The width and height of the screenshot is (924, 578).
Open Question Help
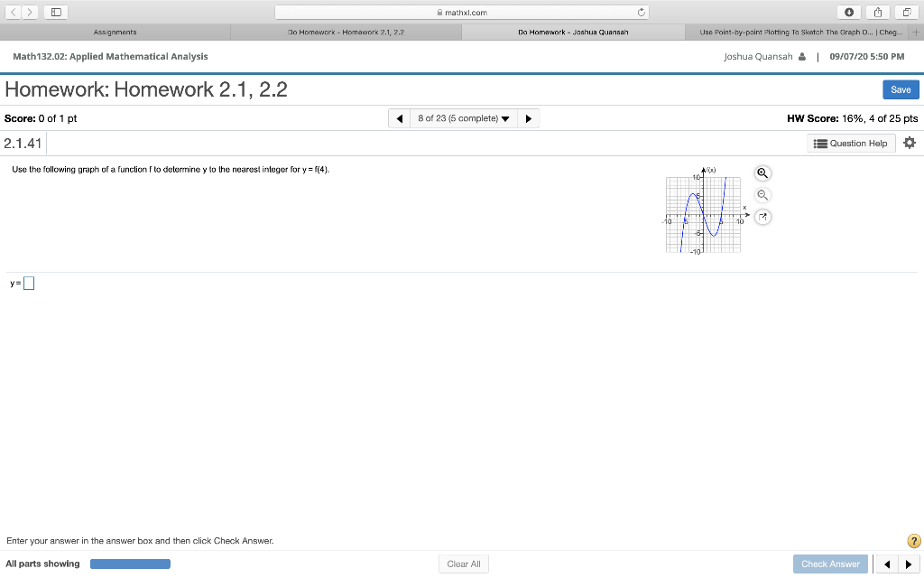(849, 143)
